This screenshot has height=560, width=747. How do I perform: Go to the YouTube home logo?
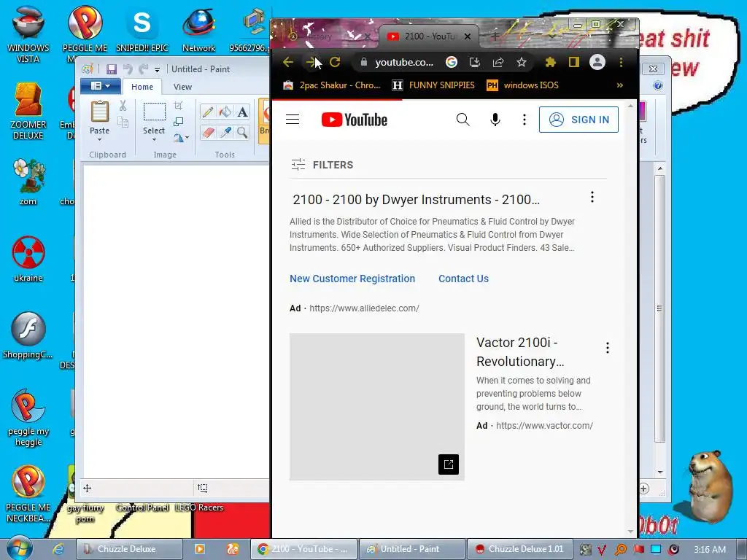(x=354, y=120)
